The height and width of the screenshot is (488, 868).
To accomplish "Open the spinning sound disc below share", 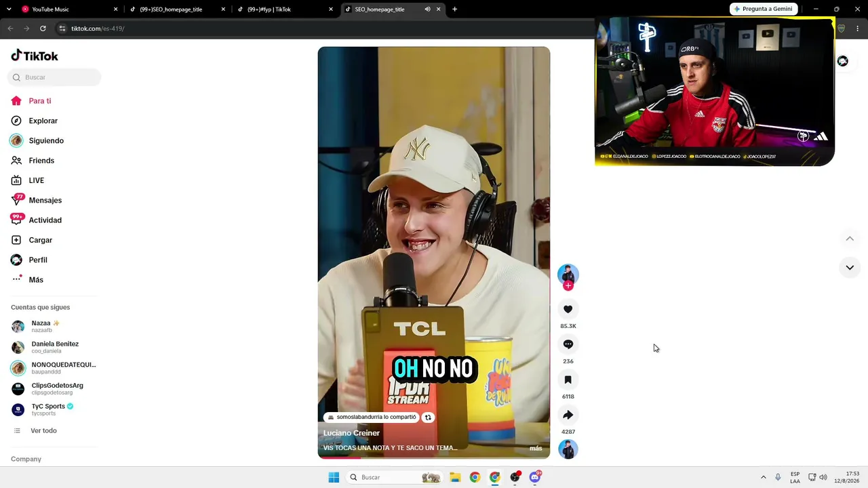I will (x=568, y=449).
